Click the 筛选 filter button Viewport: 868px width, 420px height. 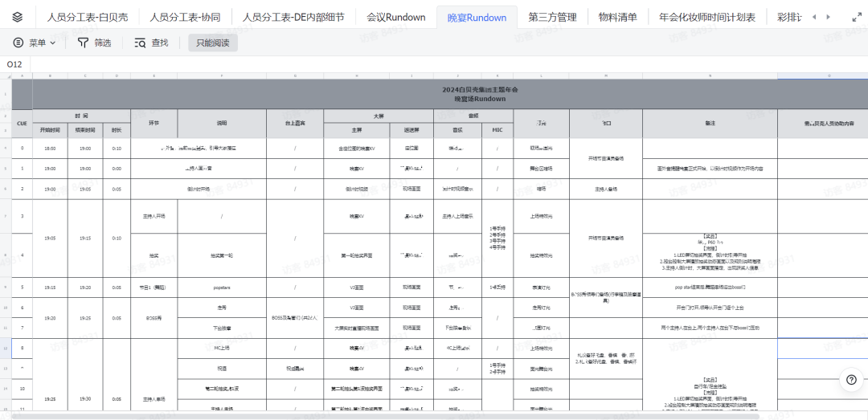pos(94,43)
